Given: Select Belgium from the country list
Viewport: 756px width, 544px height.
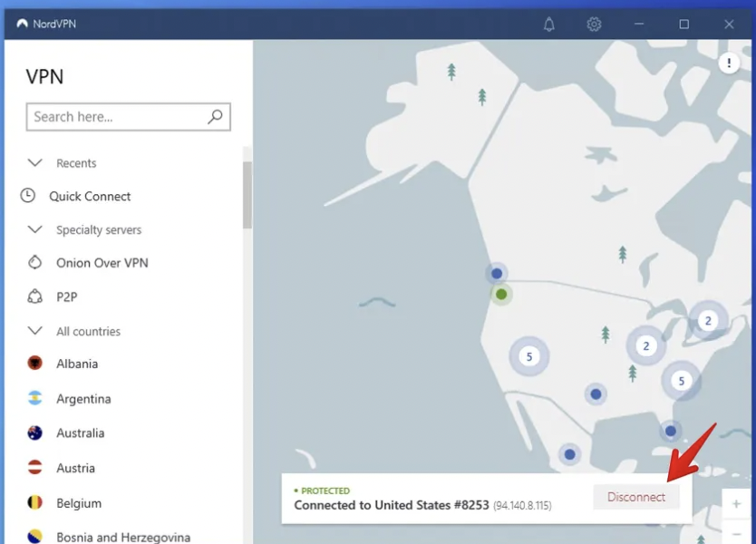Looking at the screenshot, I should [x=78, y=503].
